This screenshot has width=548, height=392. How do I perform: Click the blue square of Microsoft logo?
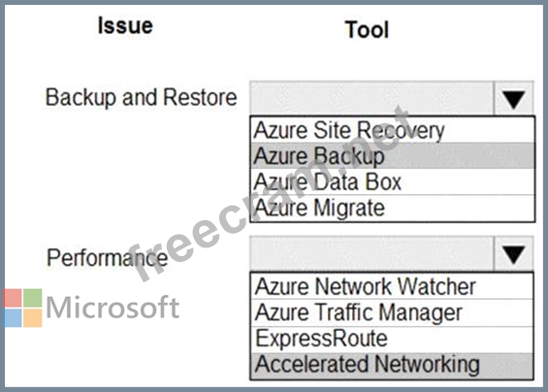[13, 318]
